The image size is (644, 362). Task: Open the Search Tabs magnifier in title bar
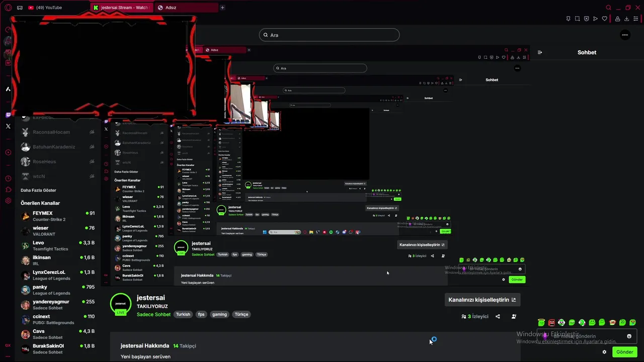point(608,8)
